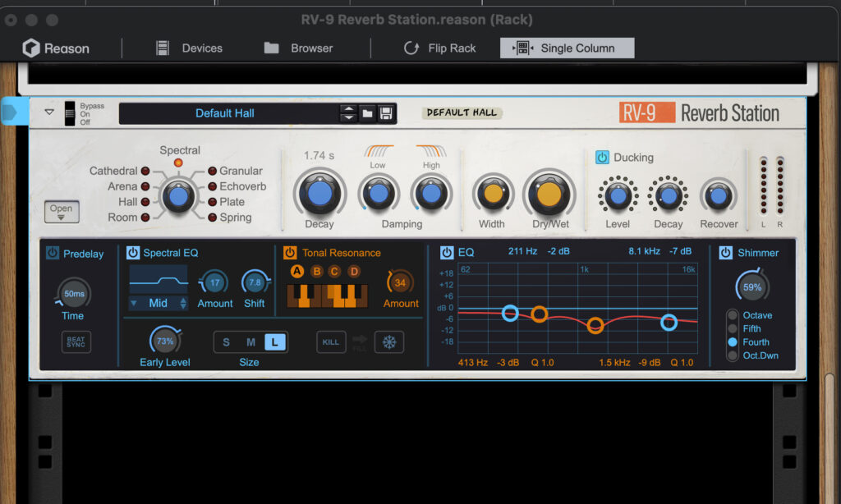
Task: Click the High Damping knob
Action: (x=430, y=194)
